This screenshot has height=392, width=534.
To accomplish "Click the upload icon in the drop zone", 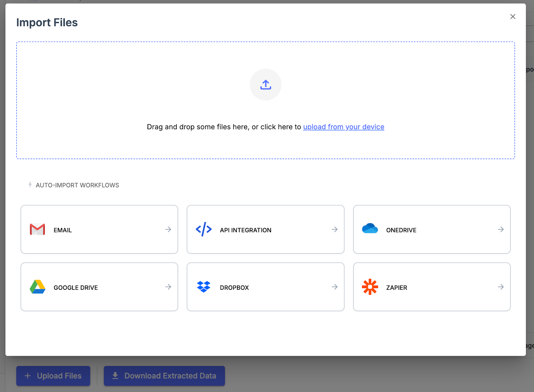I will [x=265, y=84].
